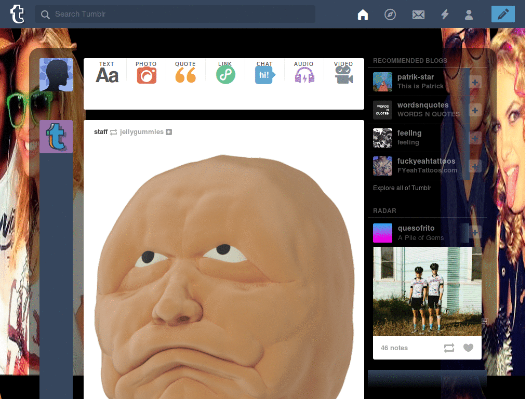Create a new Photo post
Viewport: 532px width, 399px height.
tap(146, 72)
